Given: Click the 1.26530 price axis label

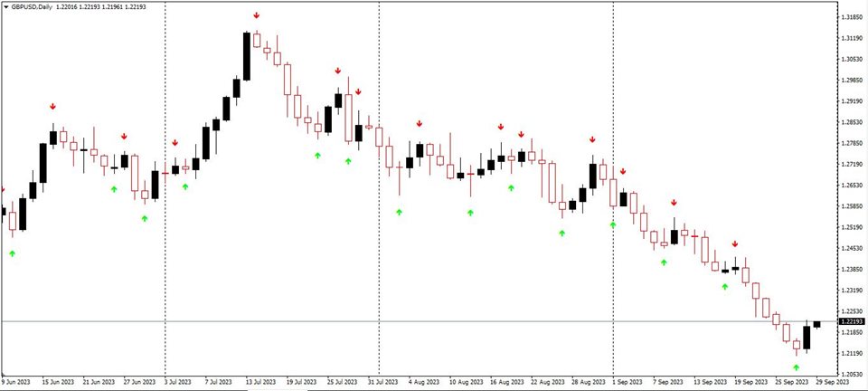Looking at the screenshot, I should (851, 186).
